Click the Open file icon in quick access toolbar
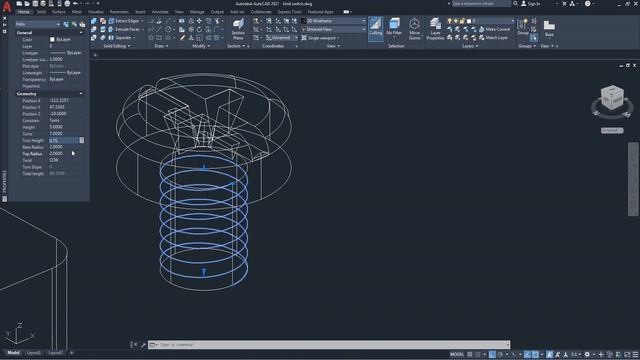 pos(27,4)
